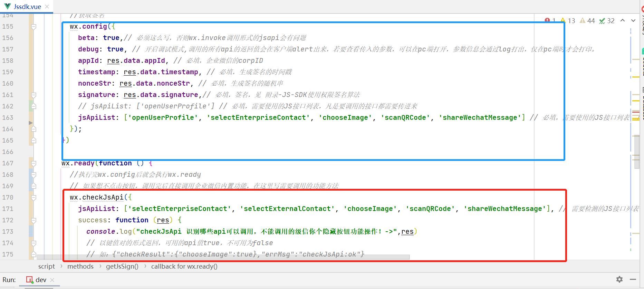This screenshot has height=289, width=644.
Task: Go to previous highlighted error arrow
Action: 623,20
